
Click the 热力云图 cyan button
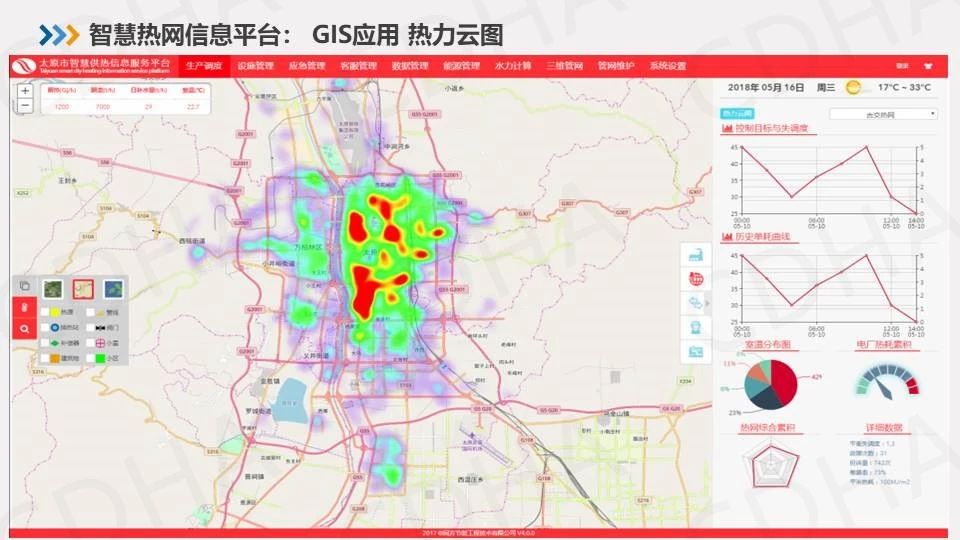tap(736, 114)
